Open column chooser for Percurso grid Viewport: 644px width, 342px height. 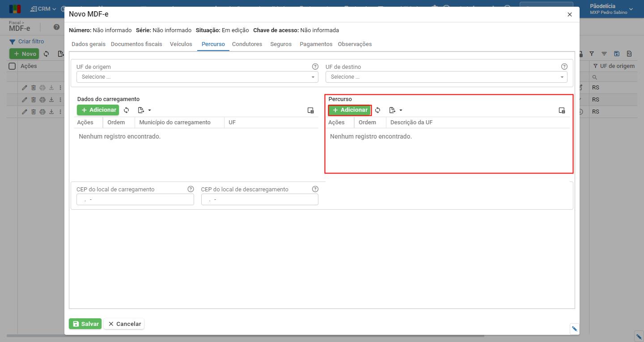pyautogui.click(x=562, y=110)
